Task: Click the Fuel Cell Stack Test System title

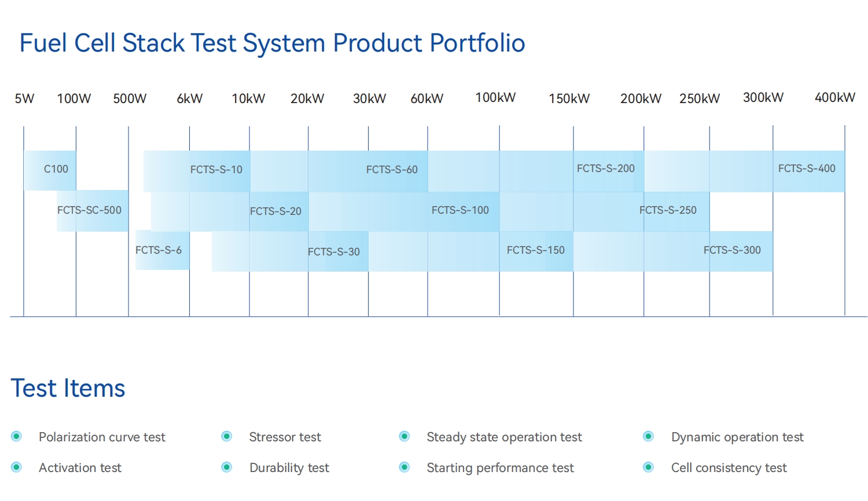Action: click(272, 43)
